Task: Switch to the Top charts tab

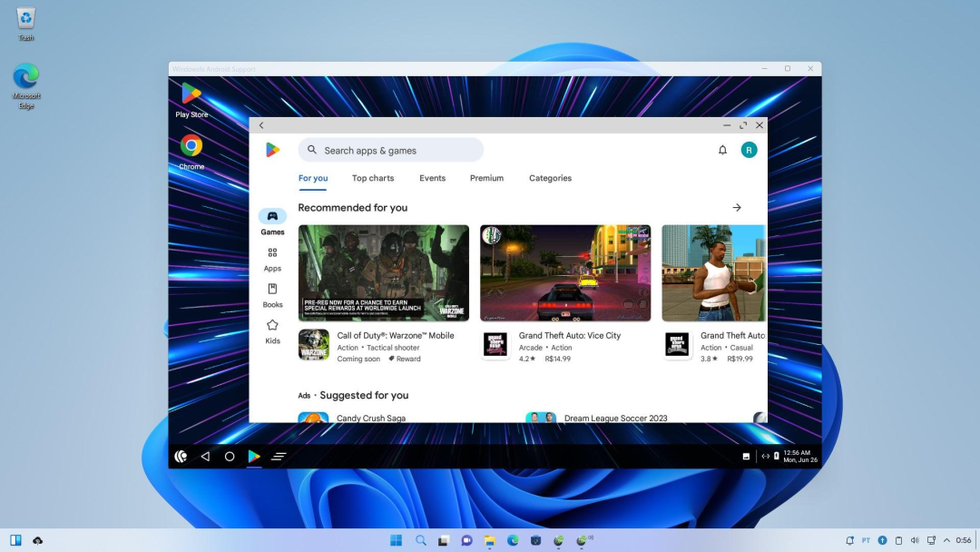Action: point(373,178)
